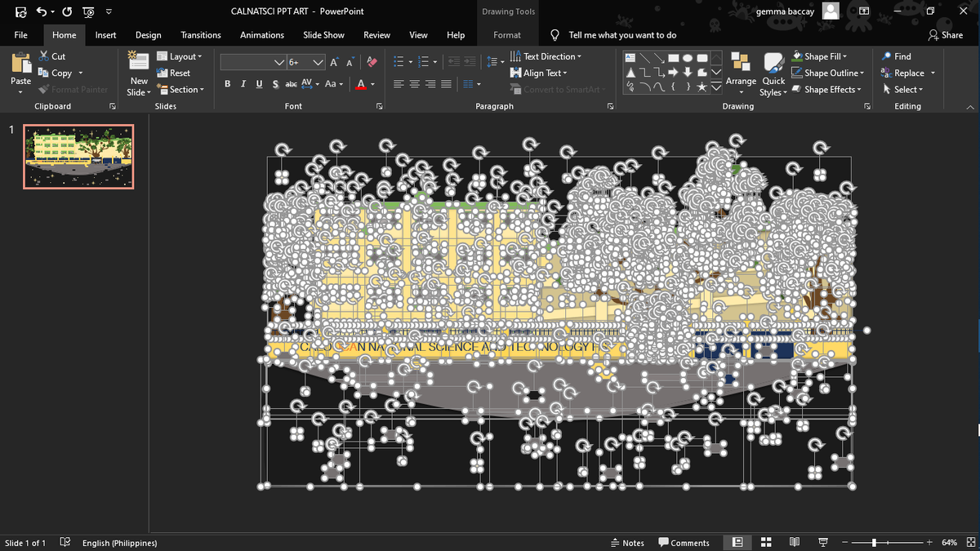Increase the font size
The image size is (980, 551).
[335, 62]
